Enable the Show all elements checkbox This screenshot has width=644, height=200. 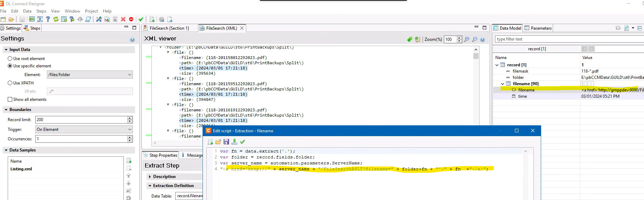click(10, 99)
